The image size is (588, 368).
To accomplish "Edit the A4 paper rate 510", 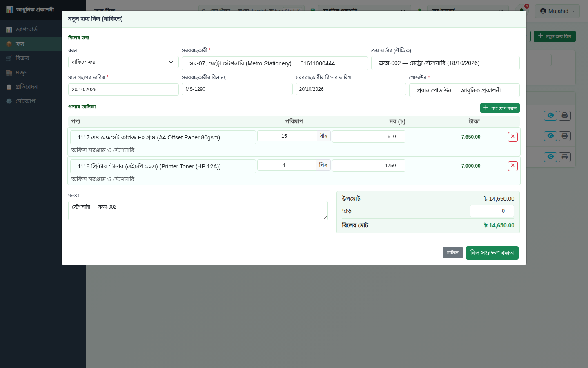I will 369,137.
